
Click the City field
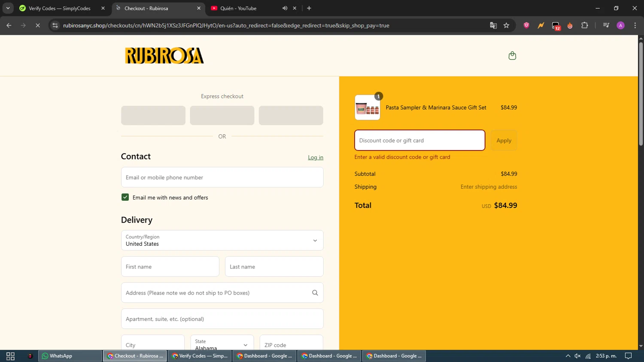click(x=153, y=343)
